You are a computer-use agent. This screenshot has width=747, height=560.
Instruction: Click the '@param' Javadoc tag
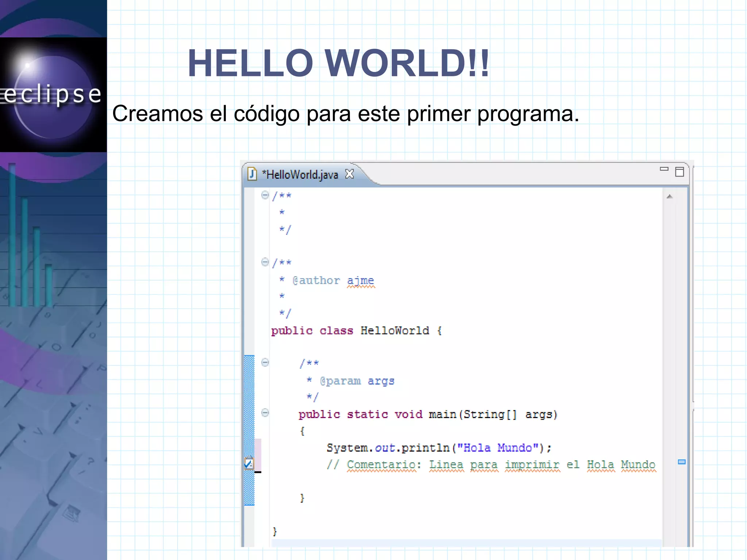point(340,381)
